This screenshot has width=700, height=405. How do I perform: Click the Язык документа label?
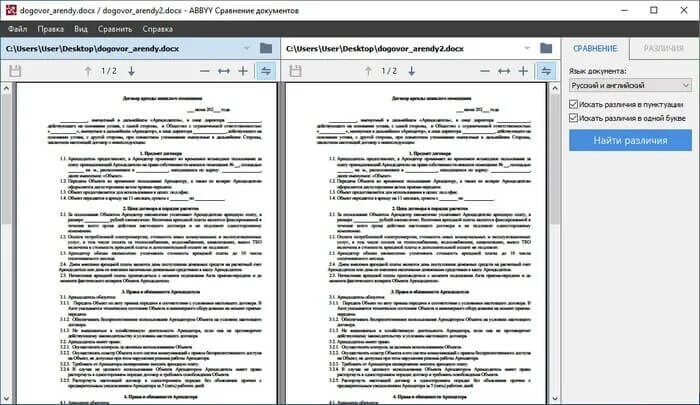point(597,71)
